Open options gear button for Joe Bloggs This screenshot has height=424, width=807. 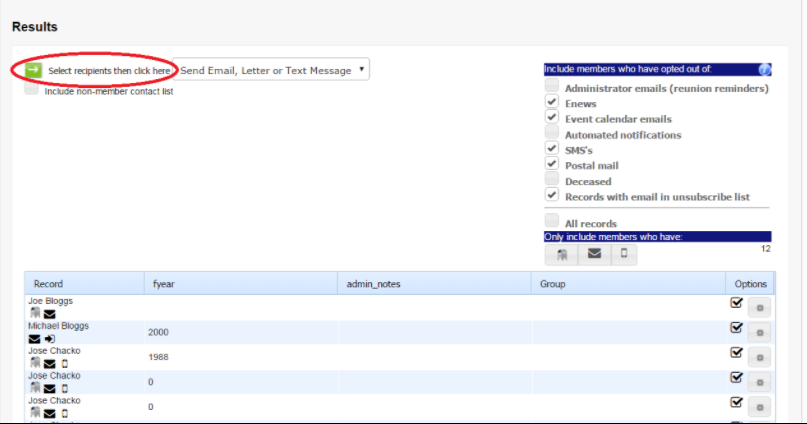[x=759, y=307]
